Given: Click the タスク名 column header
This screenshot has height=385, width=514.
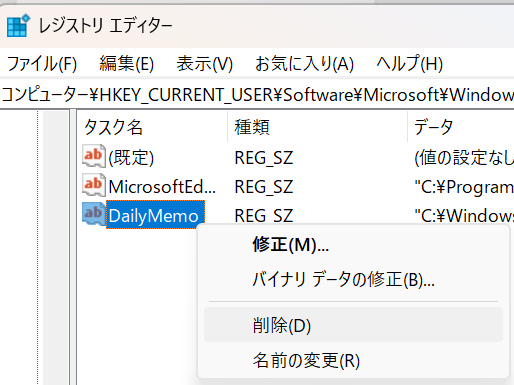Looking at the screenshot, I should pos(152,127).
